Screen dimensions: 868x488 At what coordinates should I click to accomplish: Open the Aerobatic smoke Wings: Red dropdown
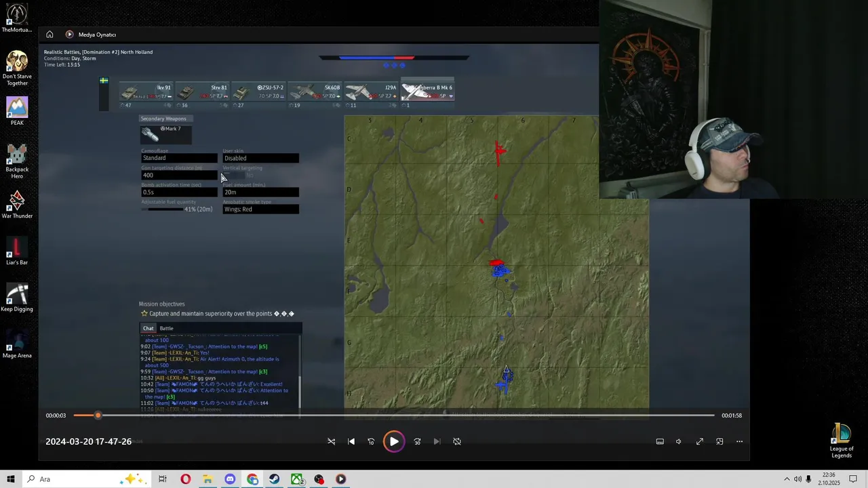[260, 209]
